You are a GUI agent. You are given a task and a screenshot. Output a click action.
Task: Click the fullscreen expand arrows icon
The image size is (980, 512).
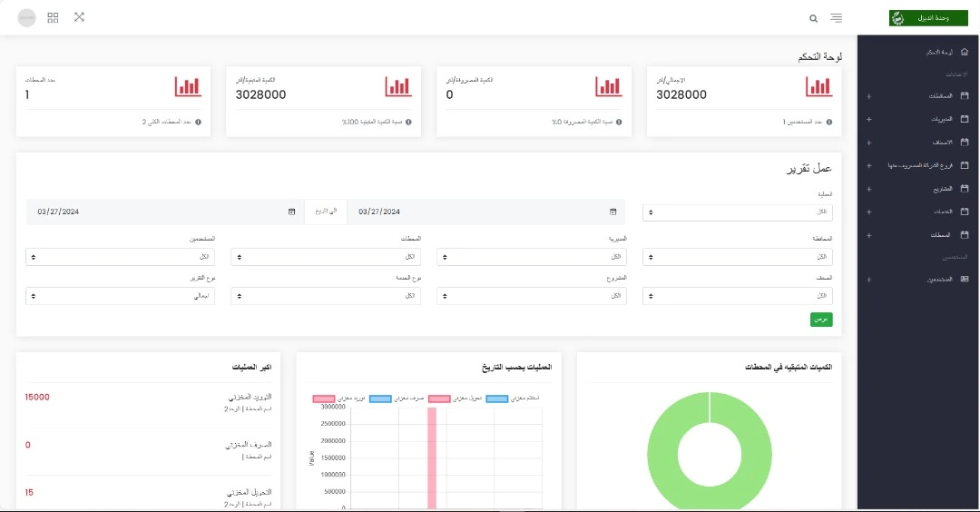pos(79,17)
